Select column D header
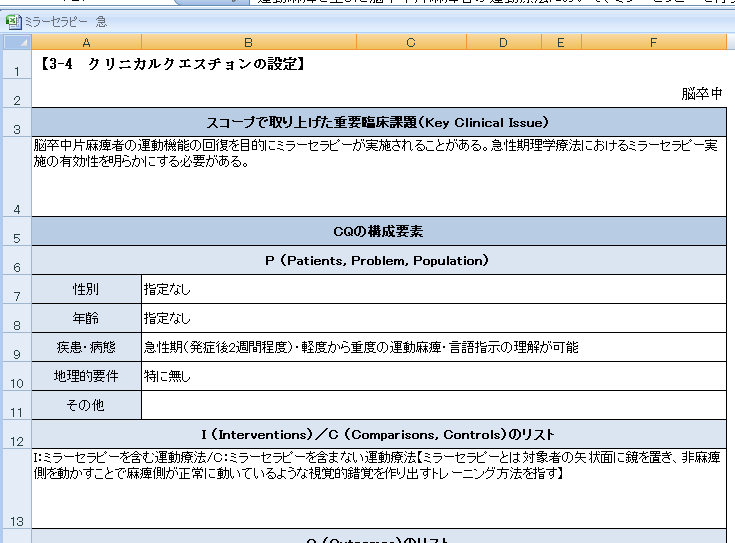Viewport: 735px width, 543px height. point(503,42)
